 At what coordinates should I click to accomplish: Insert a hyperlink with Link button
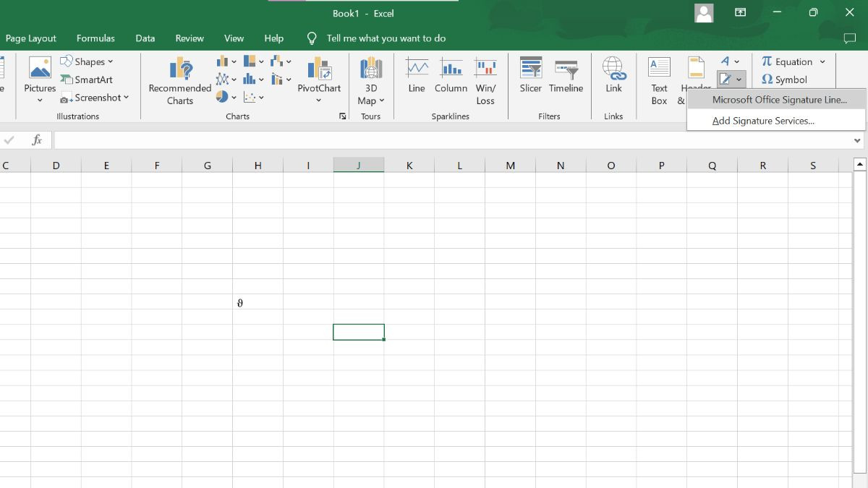pos(613,75)
